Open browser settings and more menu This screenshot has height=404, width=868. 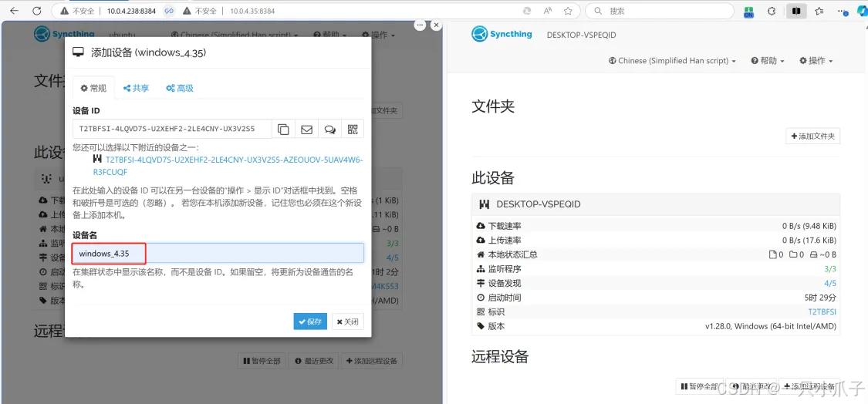(842, 11)
